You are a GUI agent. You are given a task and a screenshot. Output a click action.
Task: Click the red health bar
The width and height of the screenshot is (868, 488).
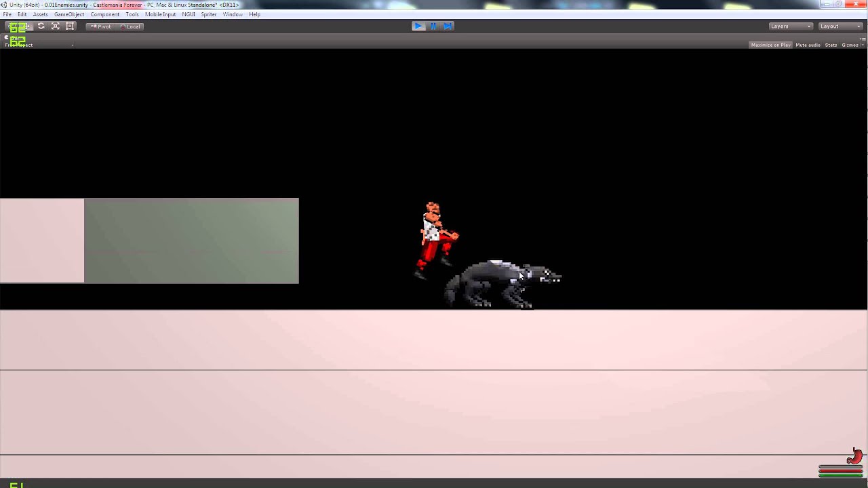pyautogui.click(x=840, y=470)
